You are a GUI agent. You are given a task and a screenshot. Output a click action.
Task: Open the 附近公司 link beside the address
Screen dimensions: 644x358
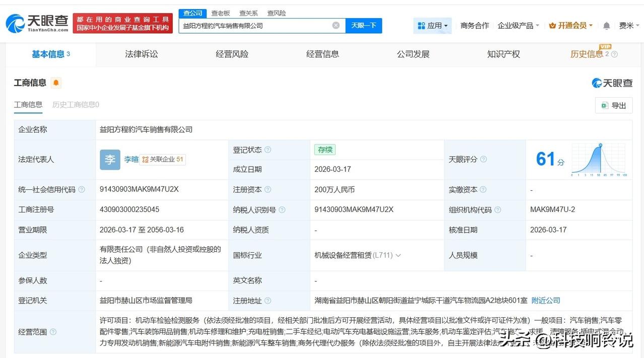pos(545,301)
